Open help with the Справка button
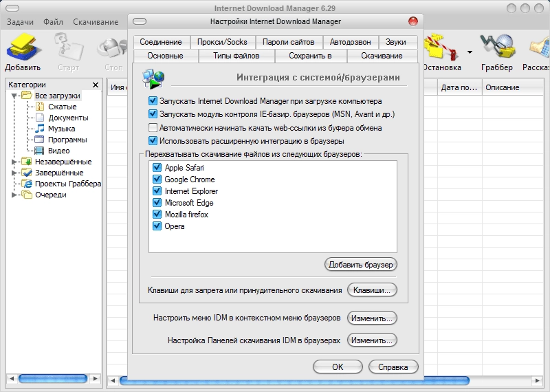 [393, 367]
